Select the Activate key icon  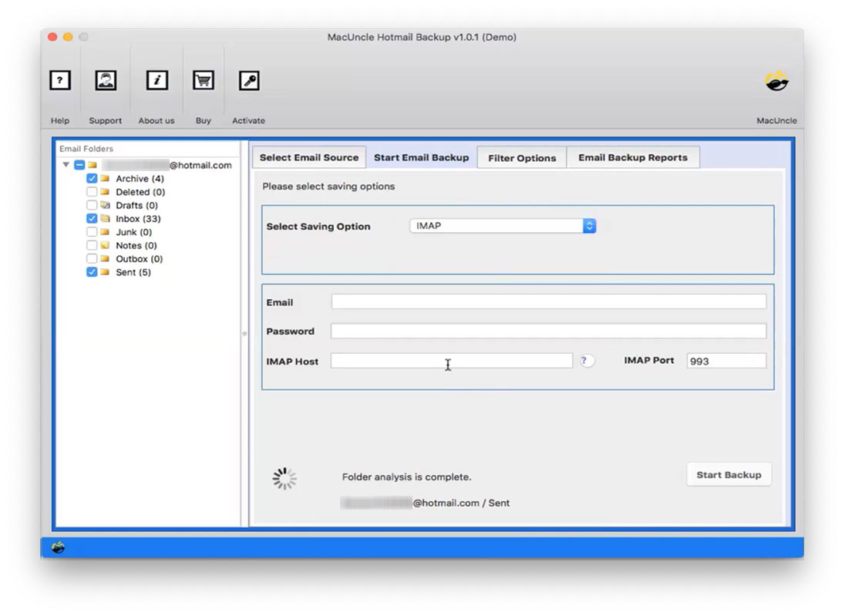click(x=248, y=80)
